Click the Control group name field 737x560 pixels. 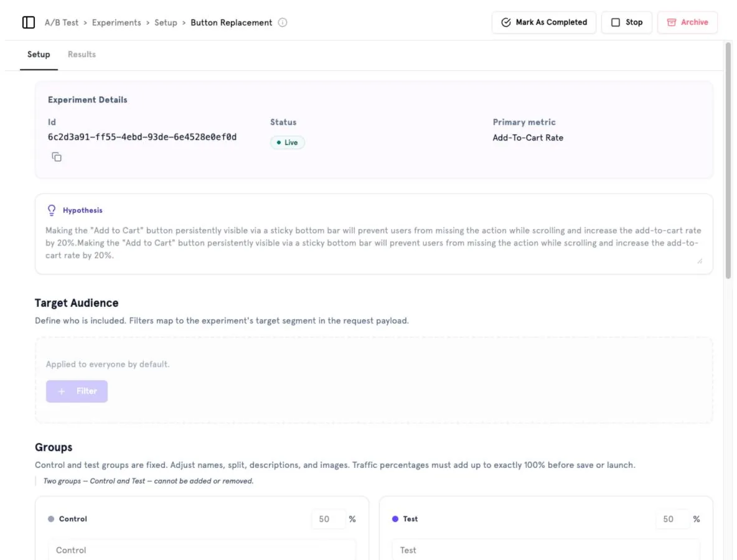point(202,550)
